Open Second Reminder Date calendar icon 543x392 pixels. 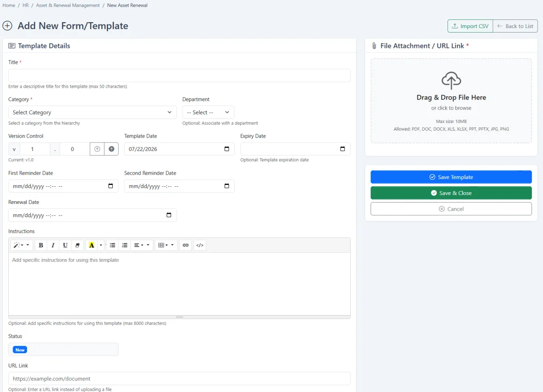click(x=227, y=186)
